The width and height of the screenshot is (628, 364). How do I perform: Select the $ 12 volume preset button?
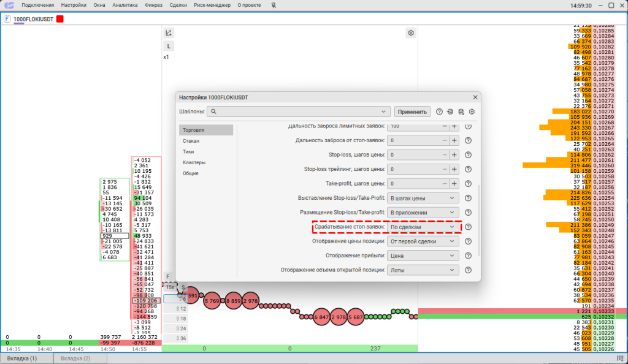click(182, 309)
